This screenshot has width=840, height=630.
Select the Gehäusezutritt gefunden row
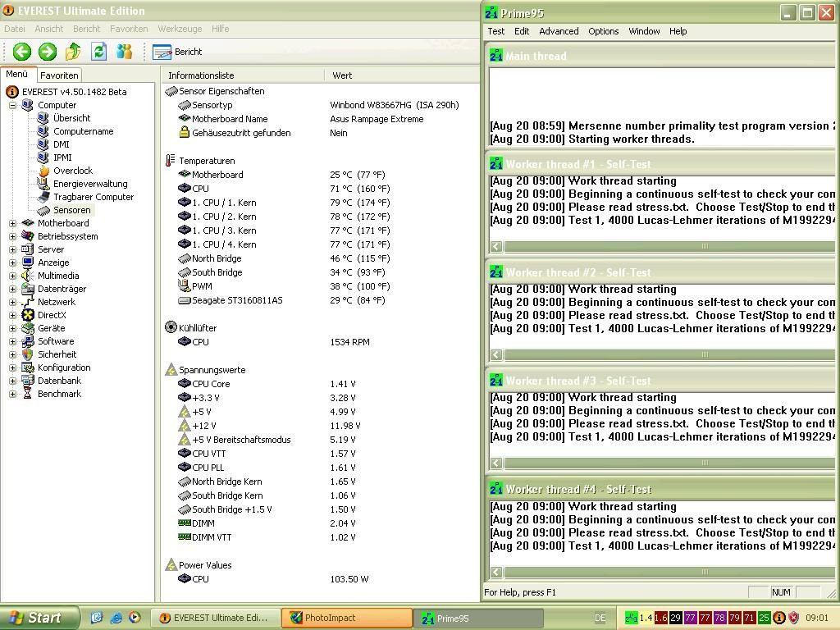coord(320,133)
